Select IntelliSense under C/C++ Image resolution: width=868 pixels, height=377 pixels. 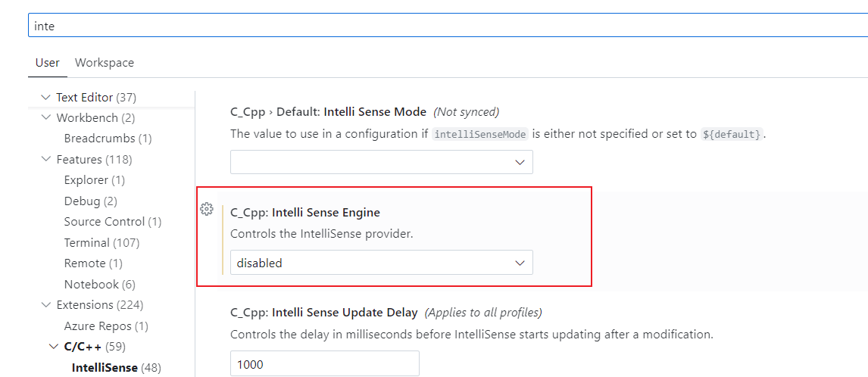tap(116, 368)
